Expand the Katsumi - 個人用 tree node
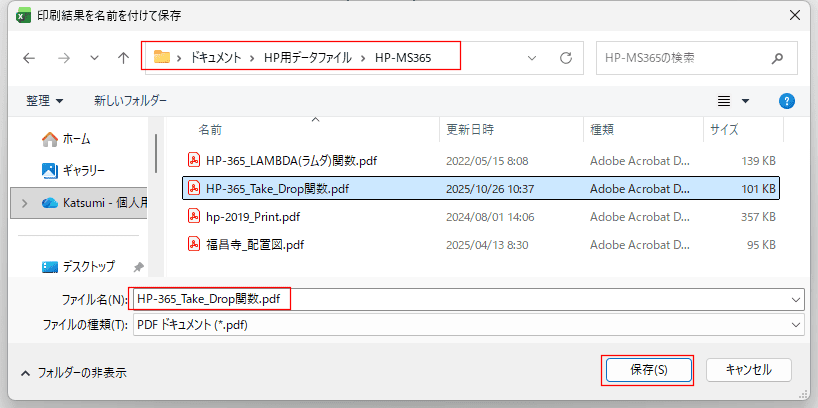Image resolution: width=818 pixels, height=408 pixels. click(25, 202)
